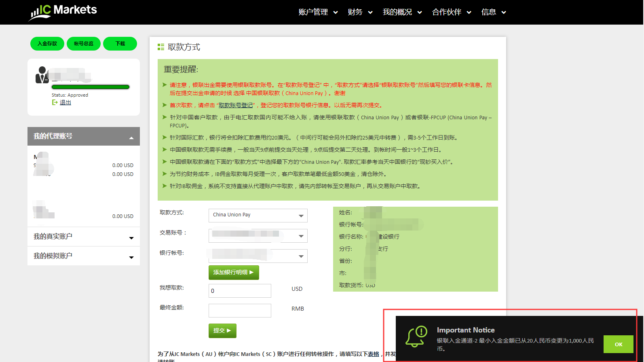Click the 我想取款 amount input field

pyautogui.click(x=240, y=291)
